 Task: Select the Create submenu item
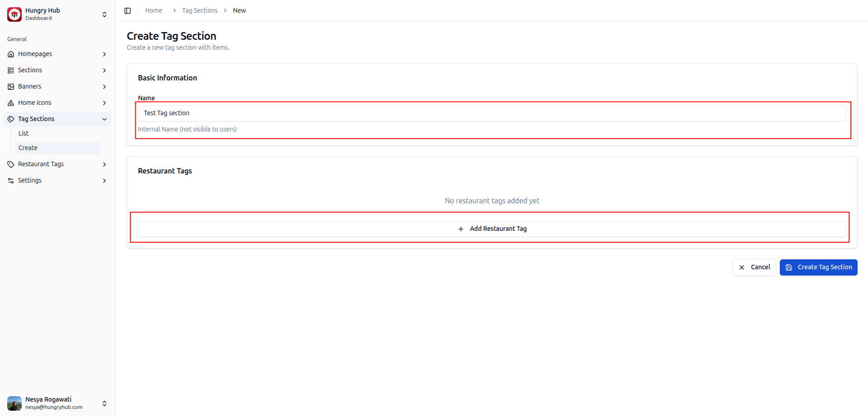click(28, 148)
